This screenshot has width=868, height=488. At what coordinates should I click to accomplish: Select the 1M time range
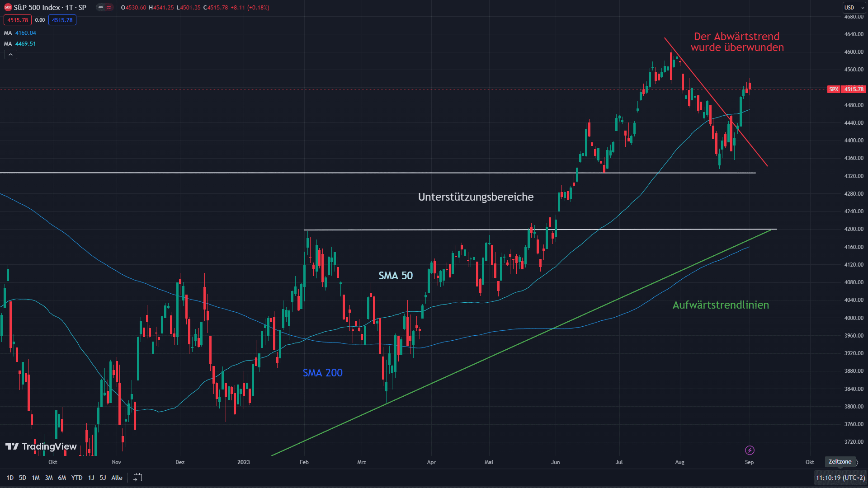coord(36,478)
